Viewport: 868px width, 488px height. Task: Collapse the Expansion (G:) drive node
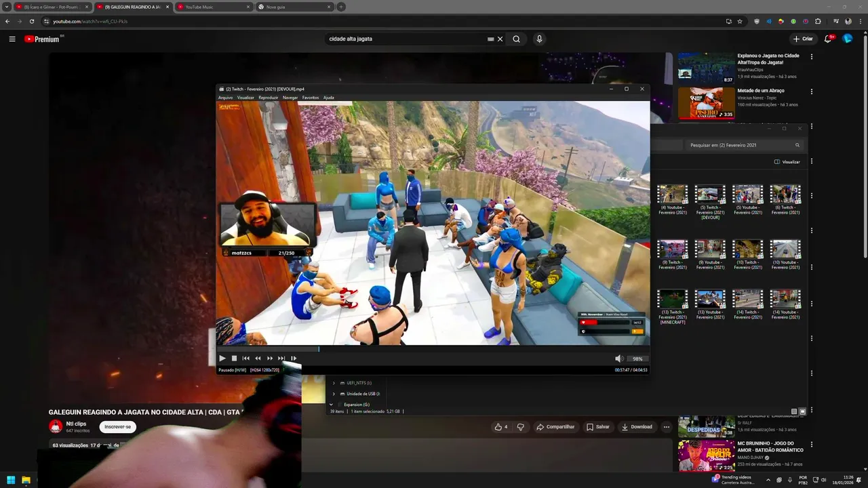coord(331,405)
